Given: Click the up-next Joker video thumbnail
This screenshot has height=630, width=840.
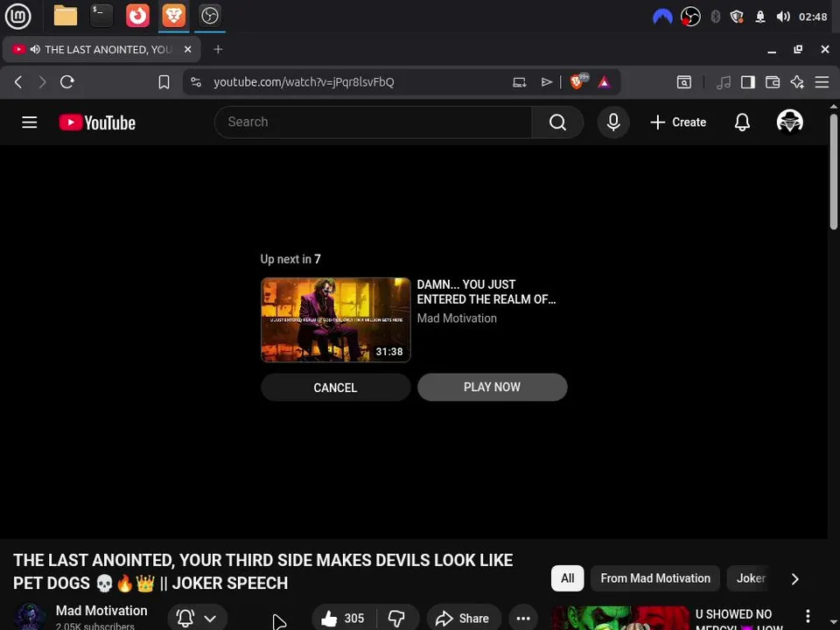Looking at the screenshot, I should [x=335, y=320].
